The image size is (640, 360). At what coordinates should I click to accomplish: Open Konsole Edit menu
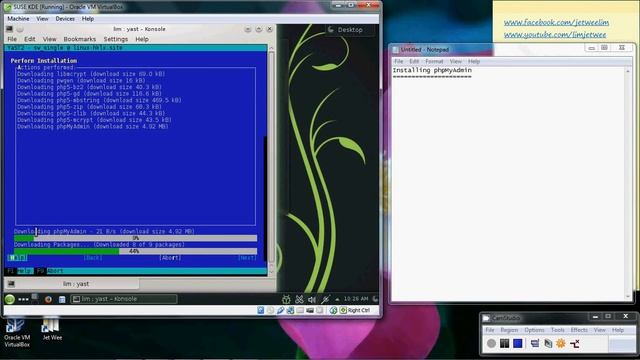click(x=29, y=39)
